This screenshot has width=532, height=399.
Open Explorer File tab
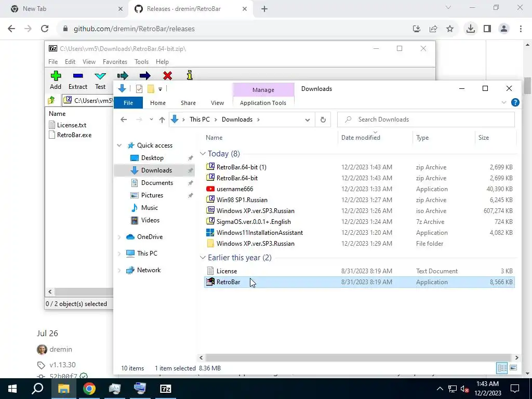tap(128, 103)
